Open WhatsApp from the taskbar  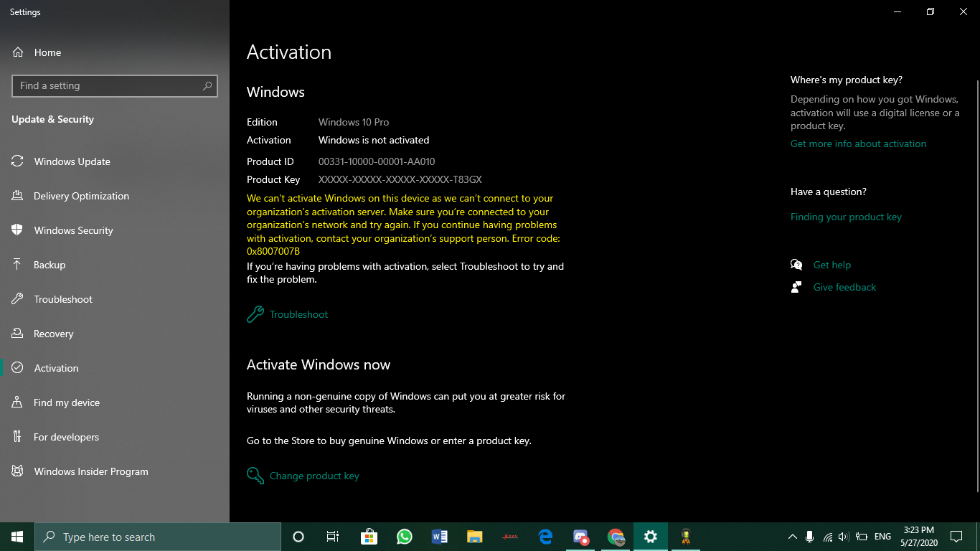[x=404, y=537]
